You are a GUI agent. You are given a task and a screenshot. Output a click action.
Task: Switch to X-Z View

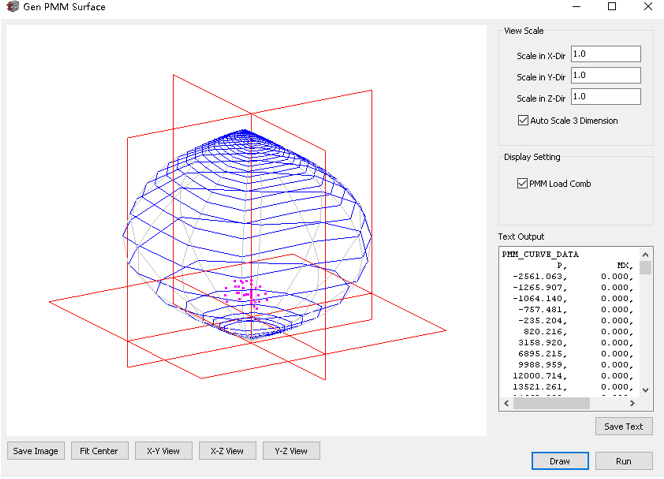click(227, 451)
